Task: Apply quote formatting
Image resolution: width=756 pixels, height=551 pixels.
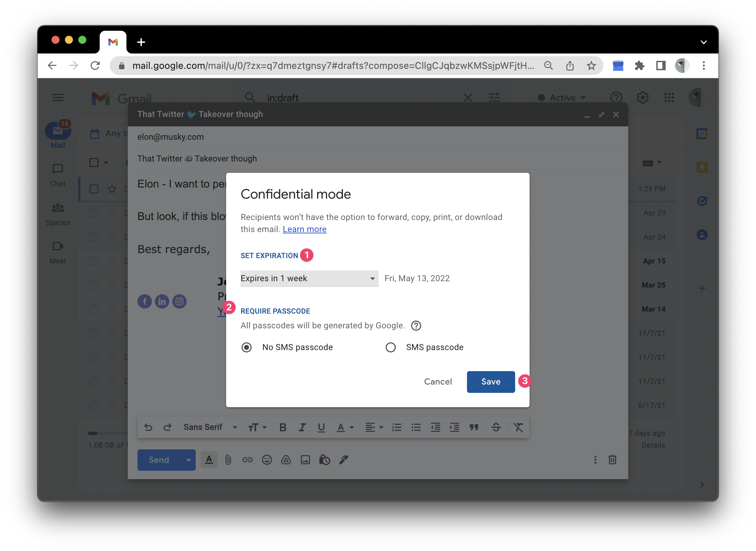Action: (x=474, y=427)
